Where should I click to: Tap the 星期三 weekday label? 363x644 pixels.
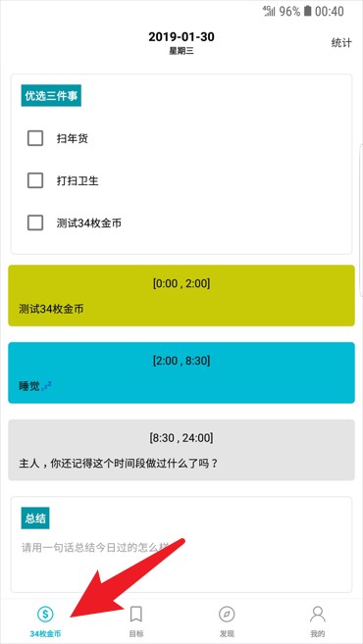click(181, 51)
